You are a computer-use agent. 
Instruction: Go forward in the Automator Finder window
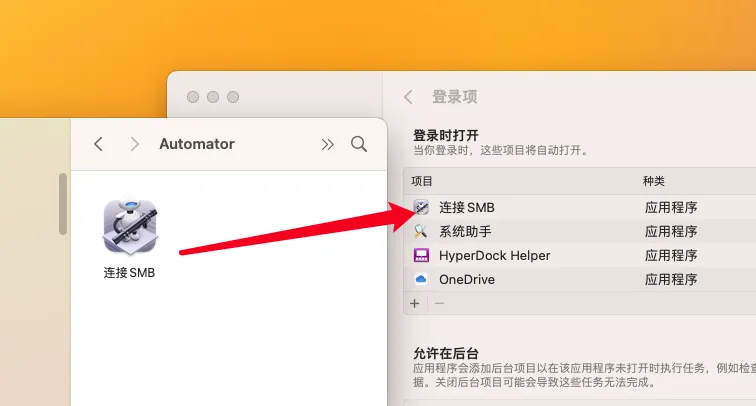[135, 144]
